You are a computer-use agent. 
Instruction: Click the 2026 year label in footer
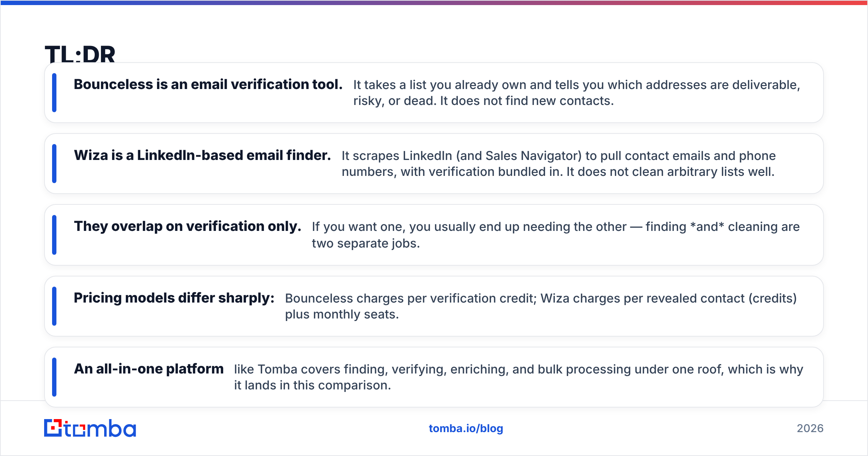[810, 428]
